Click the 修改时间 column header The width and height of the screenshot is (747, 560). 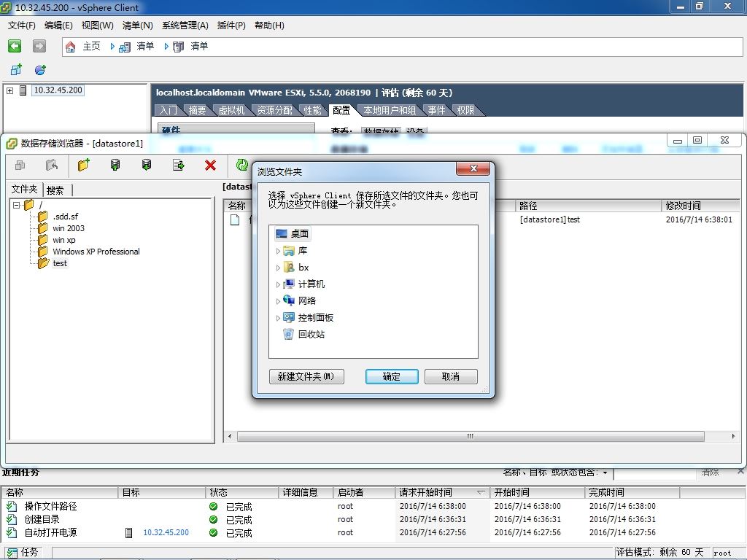(x=701, y=206)
